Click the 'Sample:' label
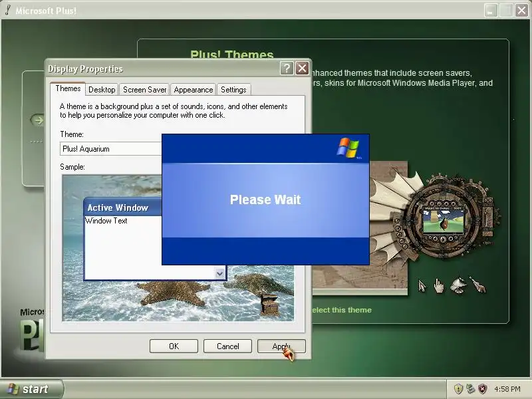The height and width of the screenshot is (399, 532). (72, 167)
